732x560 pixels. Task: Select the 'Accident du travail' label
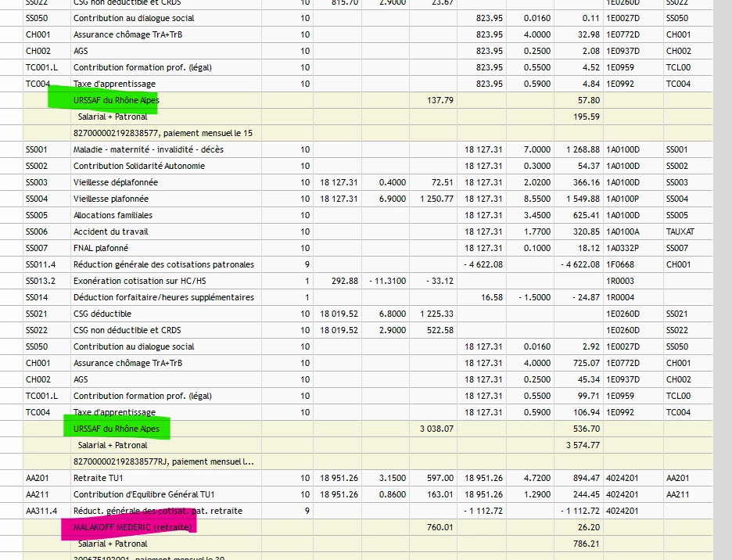pyautogui.click(x=110, y=232)
